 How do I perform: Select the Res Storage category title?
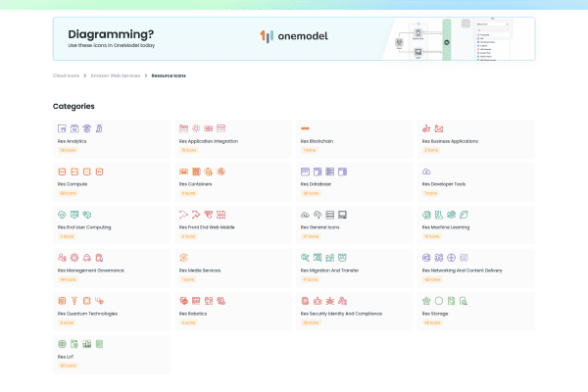tap(435, 314)
